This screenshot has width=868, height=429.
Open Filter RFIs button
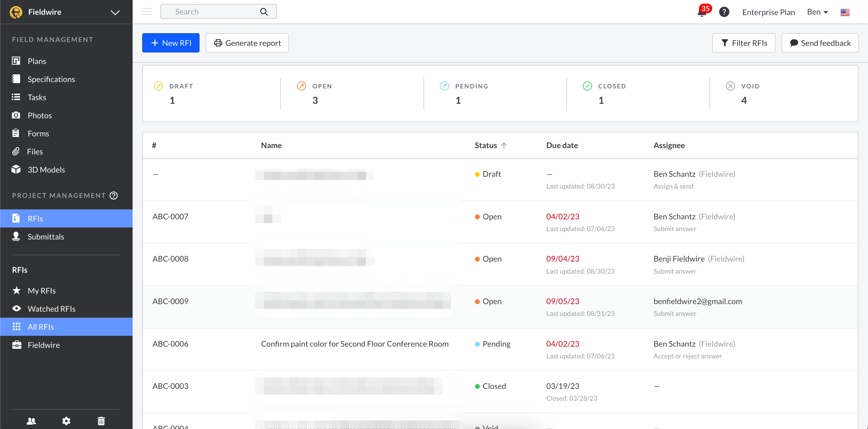point(744,43)
